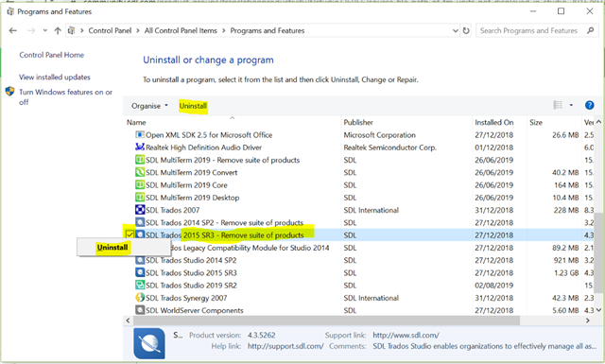Open Control Panel Home link
The image size is (605, 364).
pyautogui.click(x=52, y=55)
